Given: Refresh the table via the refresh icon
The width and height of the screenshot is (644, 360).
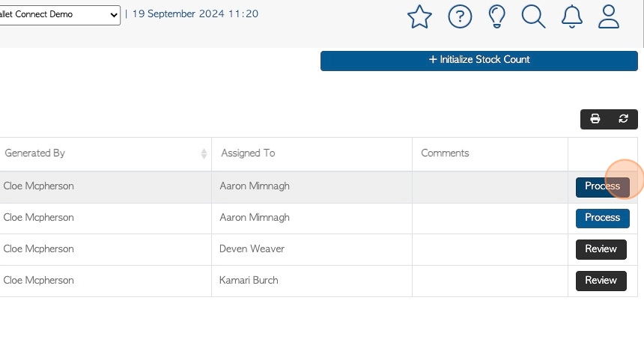Looking at the screenshot, I should pyautogui.click(x=623, y=119).
